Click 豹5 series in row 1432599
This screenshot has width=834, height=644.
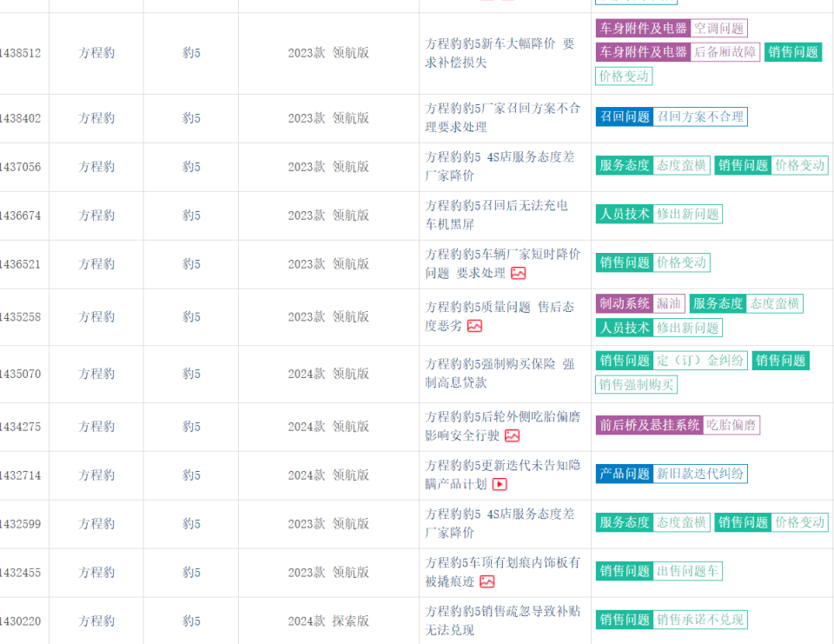(191, 524)
